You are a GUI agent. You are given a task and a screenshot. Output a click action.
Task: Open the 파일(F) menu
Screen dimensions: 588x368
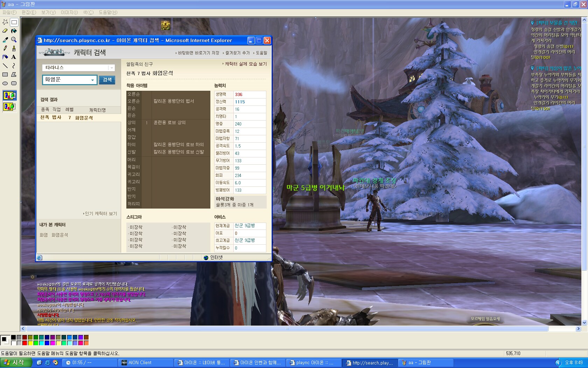[9, 12]
